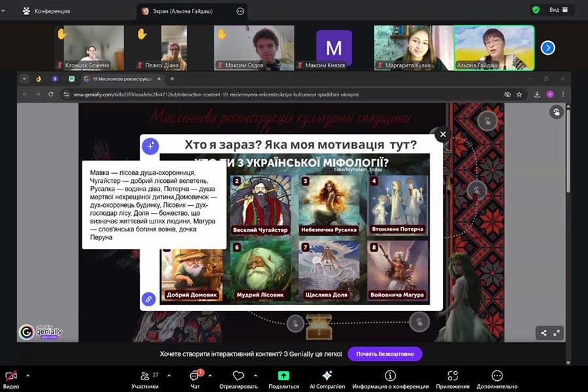Image resolution: width=588 pixels, height=392 pixels.
Task: Select the Экран (Альона Гайдаш) tab
Action: point(186,11)
